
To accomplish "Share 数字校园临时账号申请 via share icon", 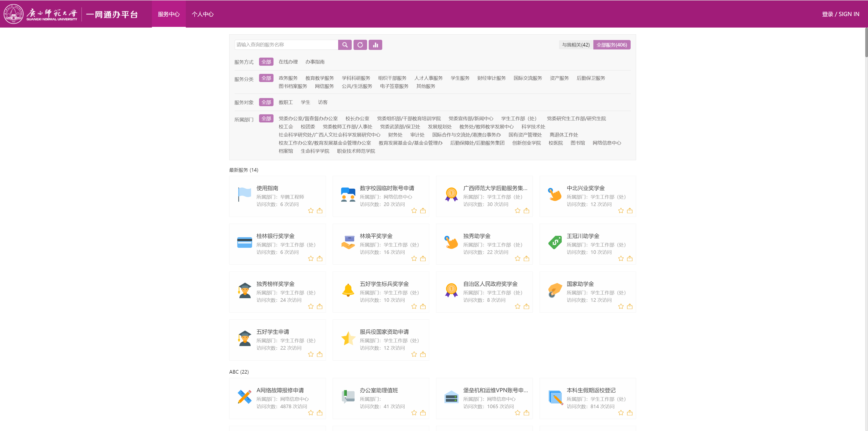I will pos(423,211).
